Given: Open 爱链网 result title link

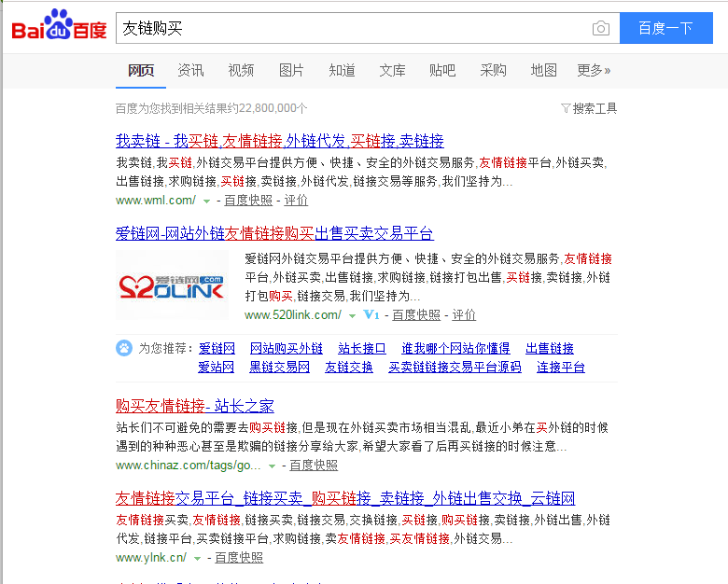Looking at the screenshot, I should pos(274,233).
